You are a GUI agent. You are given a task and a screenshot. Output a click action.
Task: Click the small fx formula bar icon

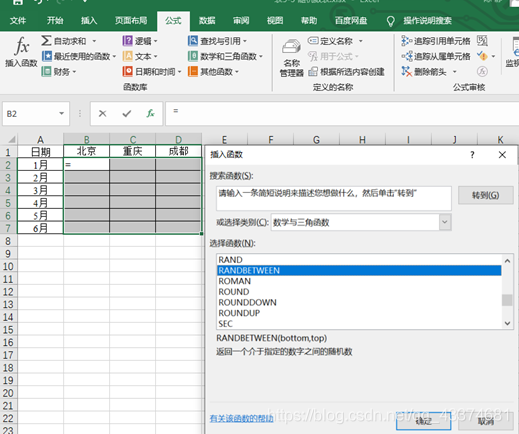150,114
